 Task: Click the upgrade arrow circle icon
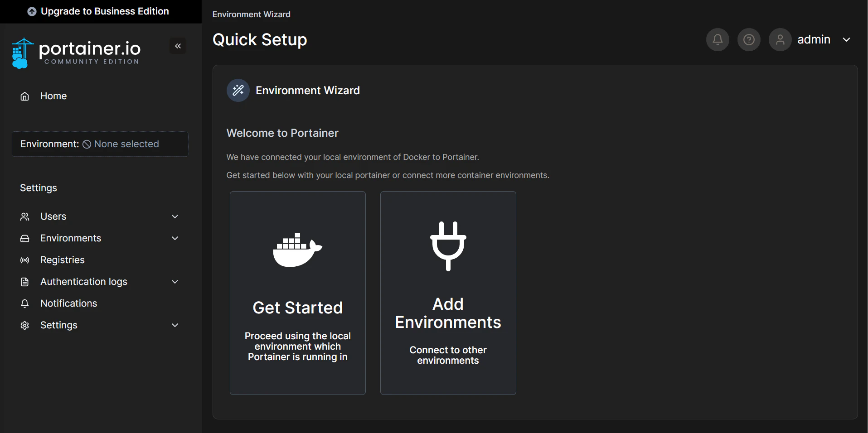click(32, 11)
